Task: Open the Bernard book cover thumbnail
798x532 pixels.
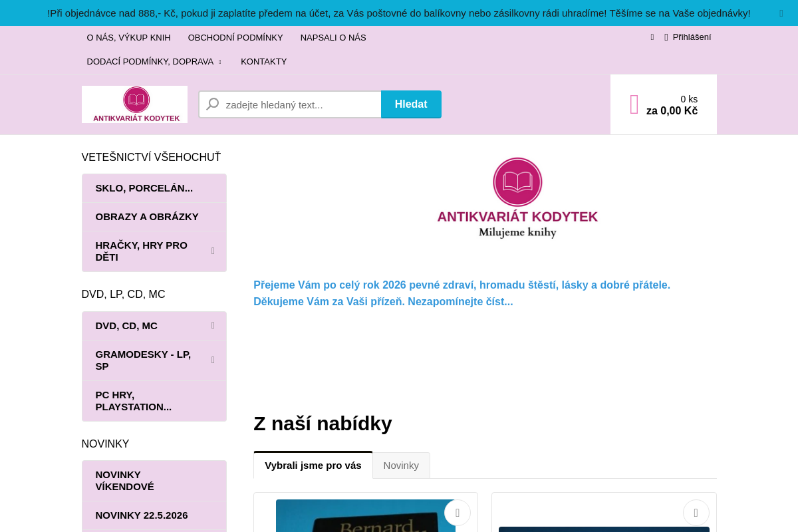Action: point(366,516)
